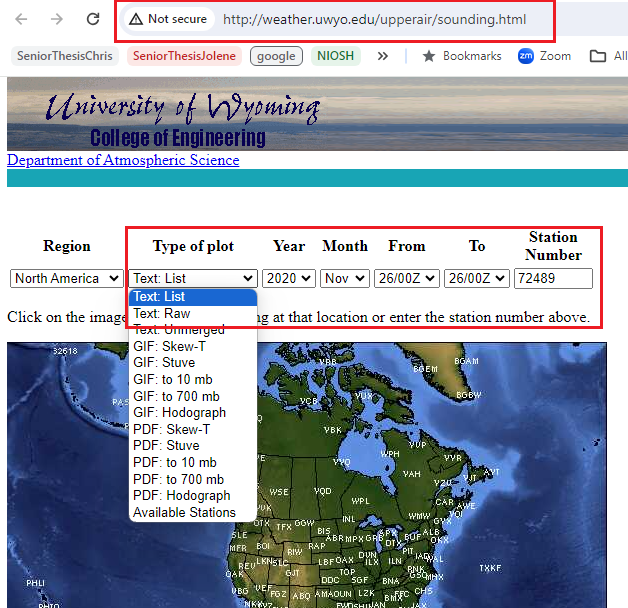Open the Zoom bookmark
This screenshot has height=608, width=628.
pos(545,56)
